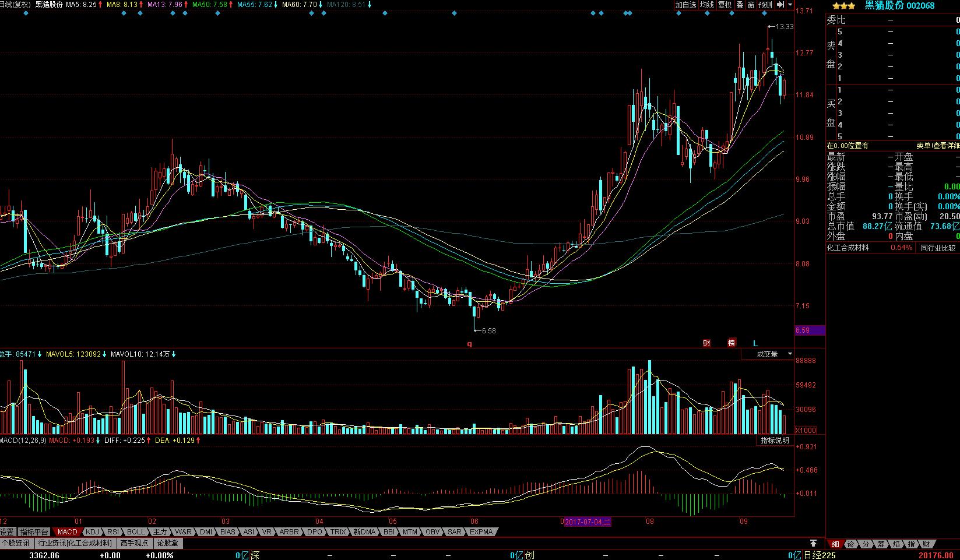The image size is (960, 560).
Task: Click the 复权 adjustment button
Action: (x=725, y=5)
